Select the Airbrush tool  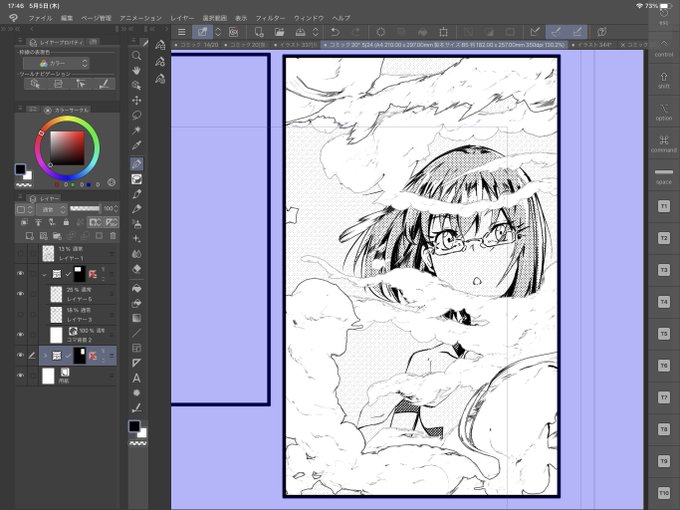click(137, 224)
